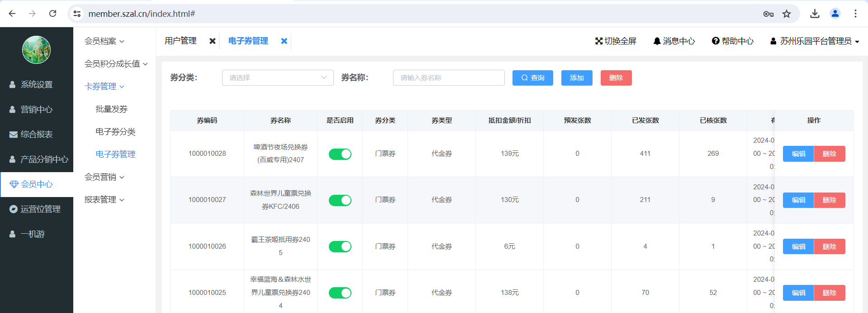Turn off the switch for coupon 1000010026

(340, 246)
